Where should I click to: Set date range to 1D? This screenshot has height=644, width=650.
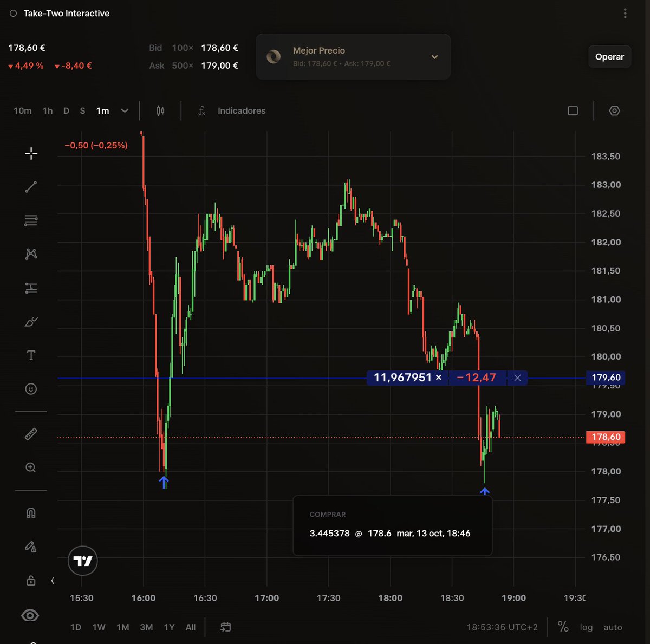[x=76, y=627]
